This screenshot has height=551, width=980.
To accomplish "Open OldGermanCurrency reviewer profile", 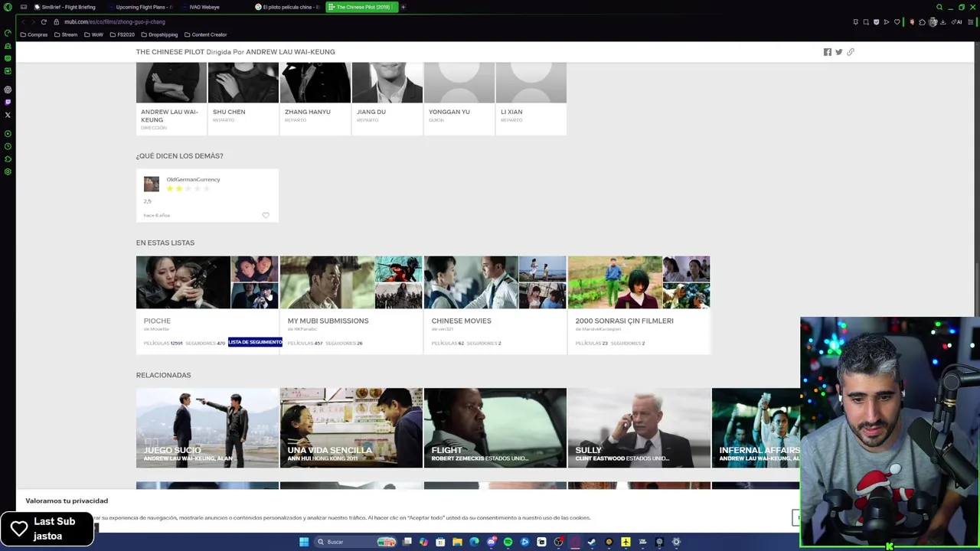I will click(x=193, y=179).
